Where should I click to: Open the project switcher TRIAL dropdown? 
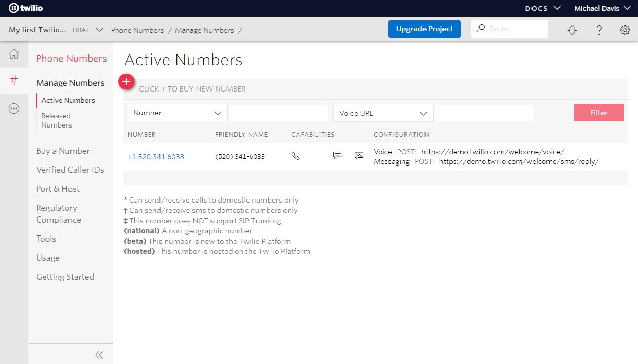(x=87, y=30)
